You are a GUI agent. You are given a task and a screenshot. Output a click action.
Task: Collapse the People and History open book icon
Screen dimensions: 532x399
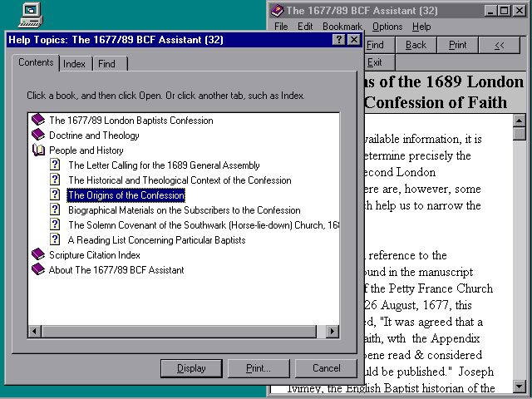tap(38, 150)
